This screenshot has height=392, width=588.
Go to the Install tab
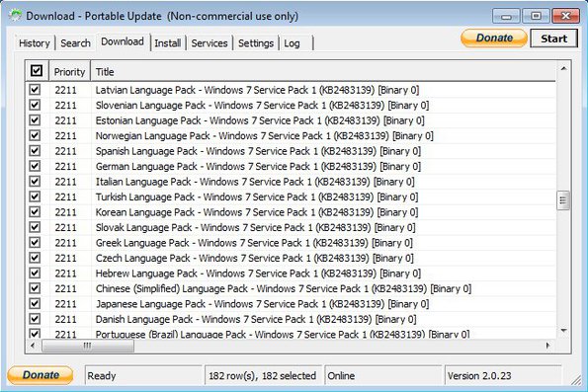click(x=168, y=43)
